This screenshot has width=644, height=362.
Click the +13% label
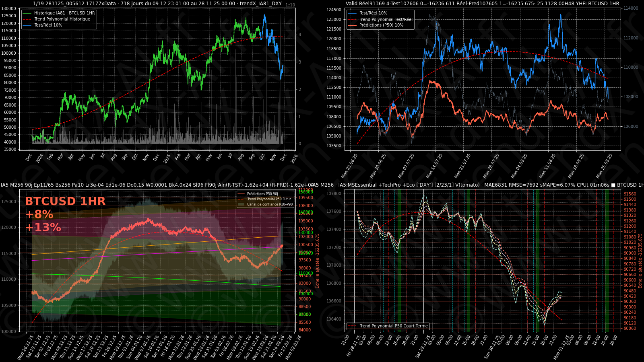click(x=43, y=227)
